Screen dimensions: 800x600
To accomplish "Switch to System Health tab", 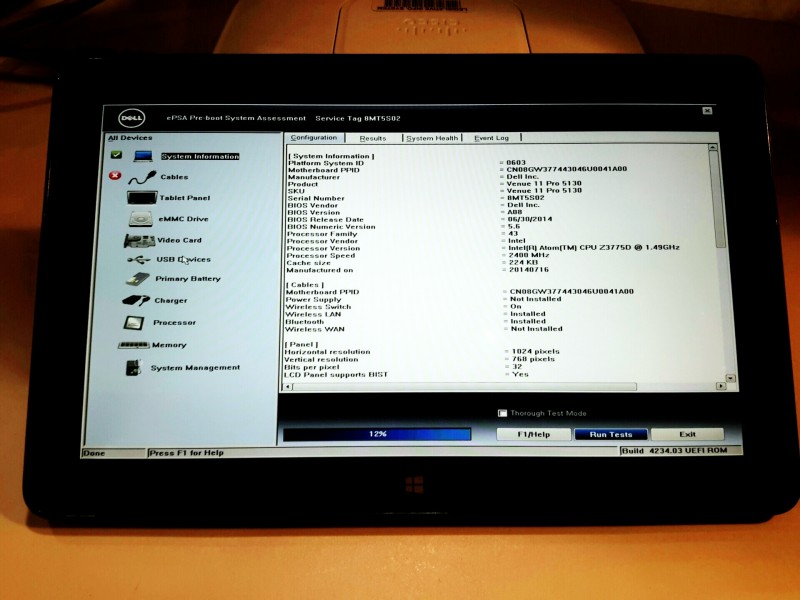I will tap(432, 138).
